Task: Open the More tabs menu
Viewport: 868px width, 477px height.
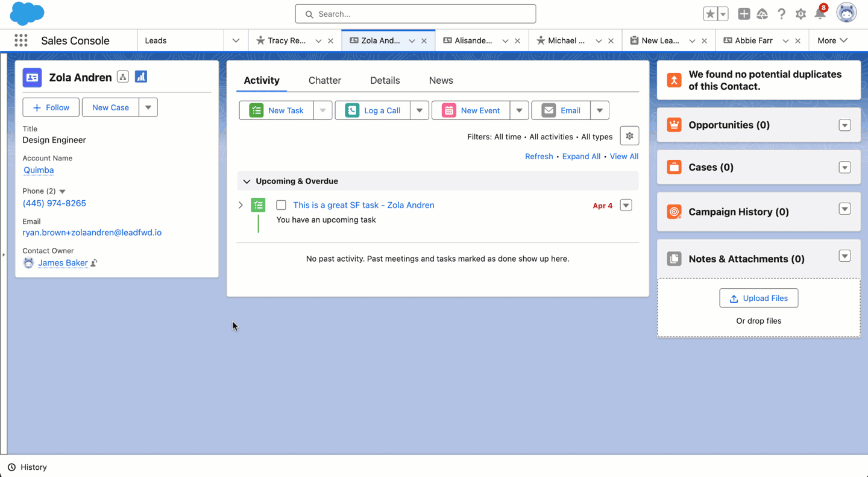Action: pos(832,40)
